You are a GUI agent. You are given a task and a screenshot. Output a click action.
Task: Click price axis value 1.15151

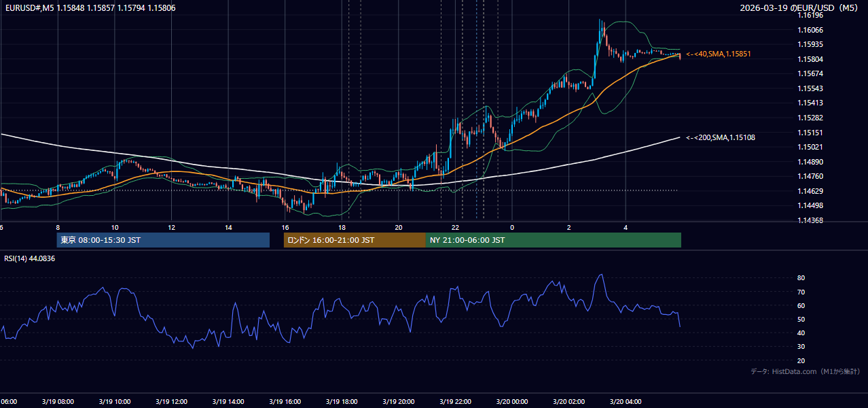[810, 133]
